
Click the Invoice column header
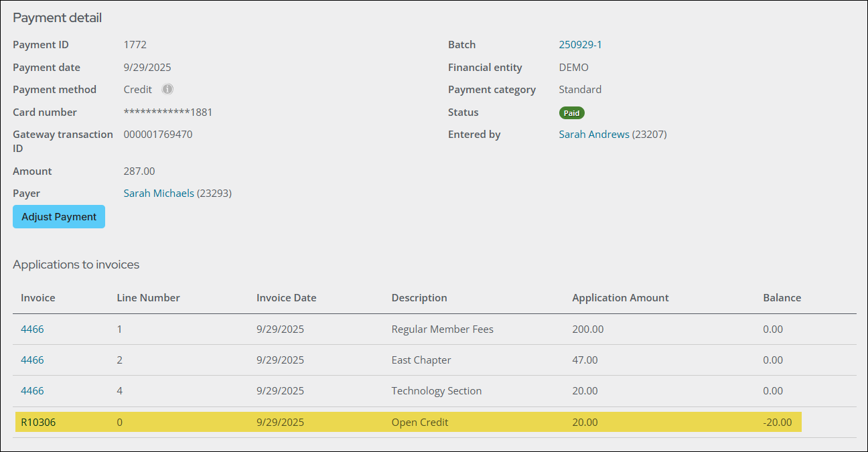click(x=38, y=298)
